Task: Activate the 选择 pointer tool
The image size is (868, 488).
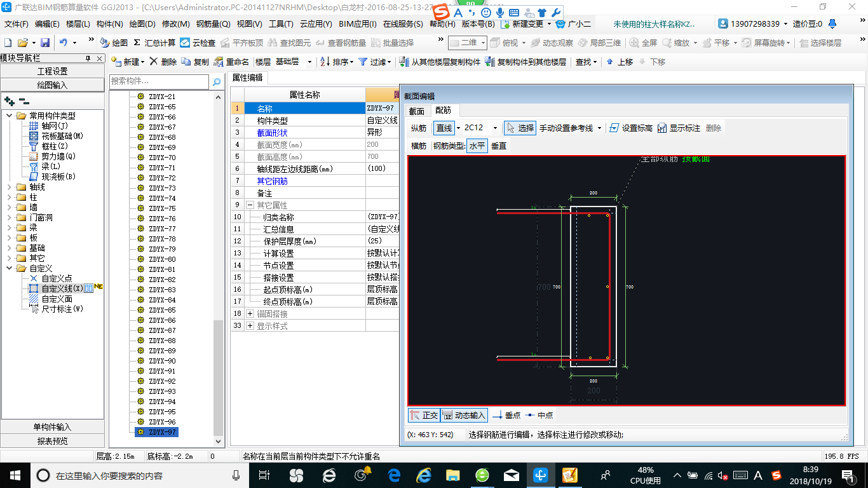Action: [520, 128]
